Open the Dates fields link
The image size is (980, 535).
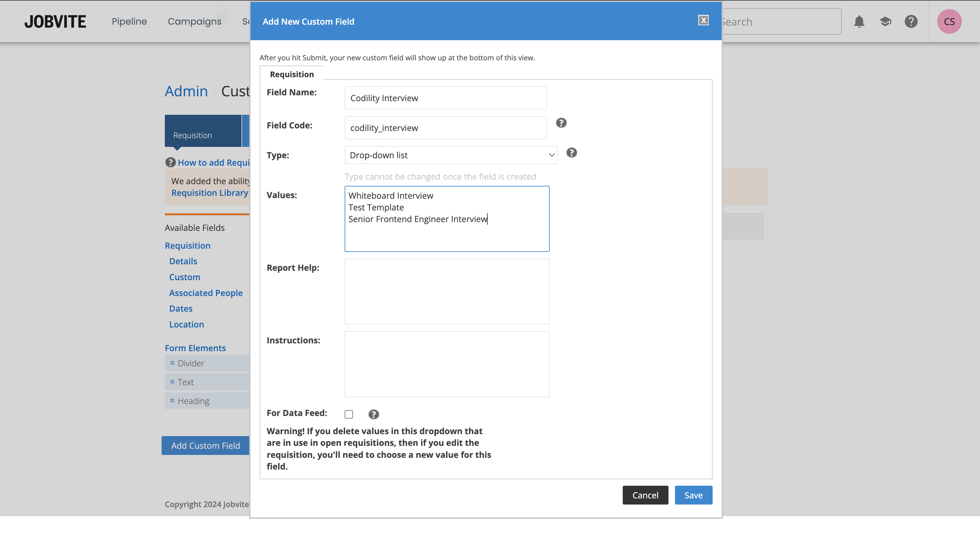181,308
